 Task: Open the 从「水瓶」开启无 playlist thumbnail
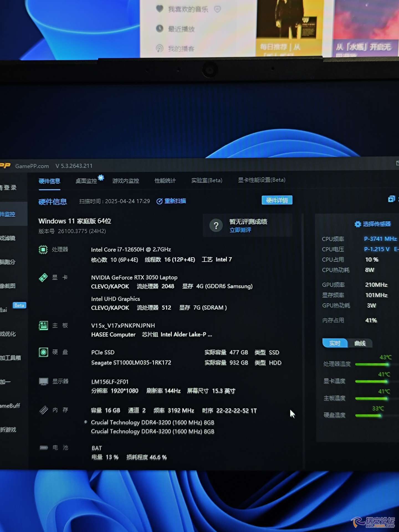pos(366,28)
